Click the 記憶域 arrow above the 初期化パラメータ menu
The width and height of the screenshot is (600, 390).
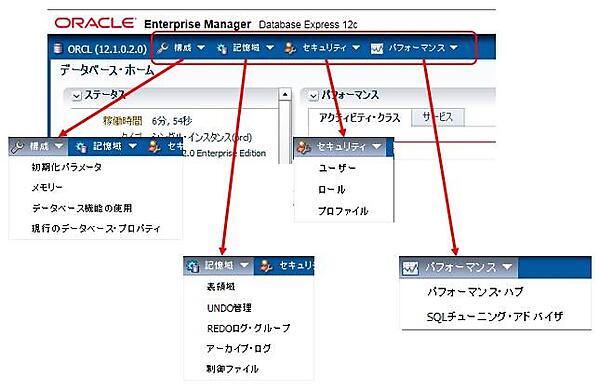[132, 146]
